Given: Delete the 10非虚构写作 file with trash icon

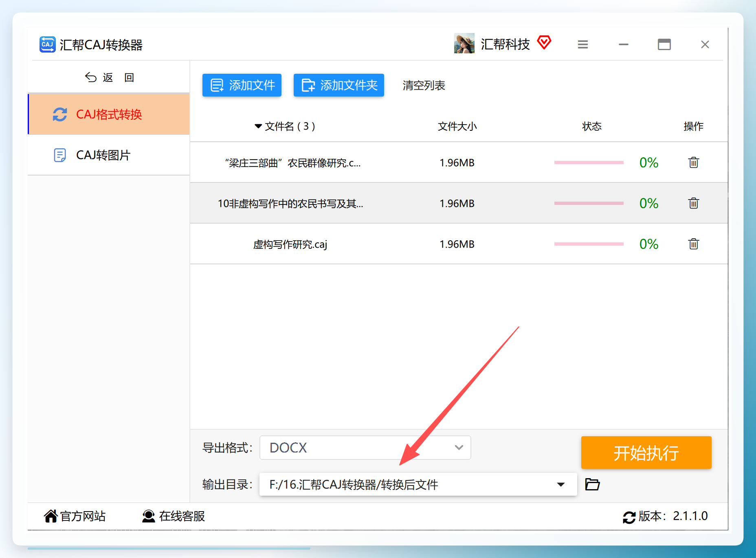Looking at the screenshot, I should pos(694,203).
